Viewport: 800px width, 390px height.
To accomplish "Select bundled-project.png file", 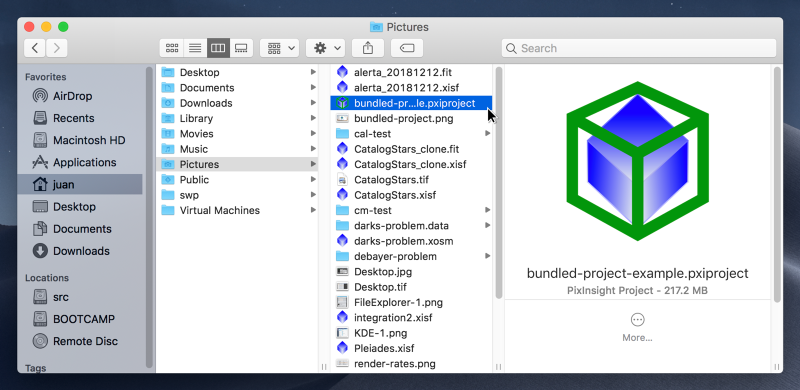I will 411,118.
